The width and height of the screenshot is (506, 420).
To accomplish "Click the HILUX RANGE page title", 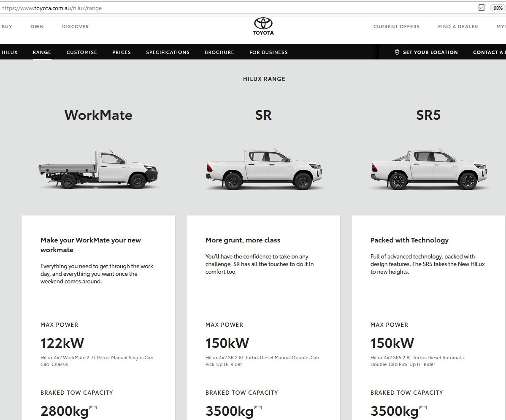I will [264, 79].
